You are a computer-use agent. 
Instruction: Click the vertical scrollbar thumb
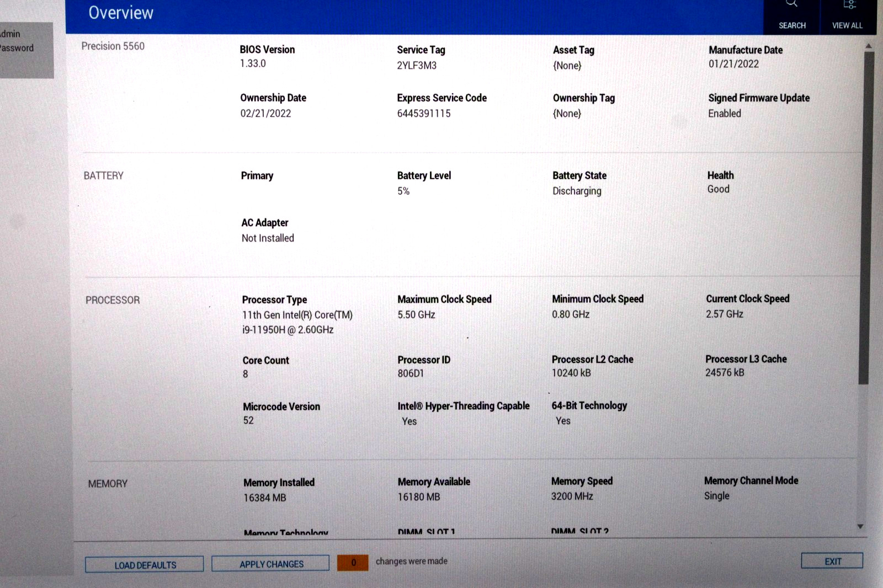(x=868, y=218)
